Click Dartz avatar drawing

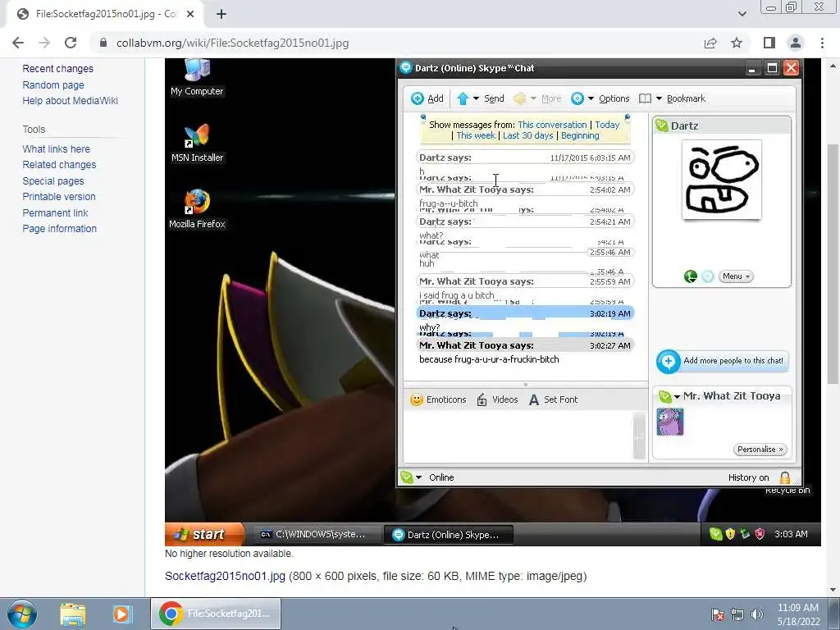722,180
